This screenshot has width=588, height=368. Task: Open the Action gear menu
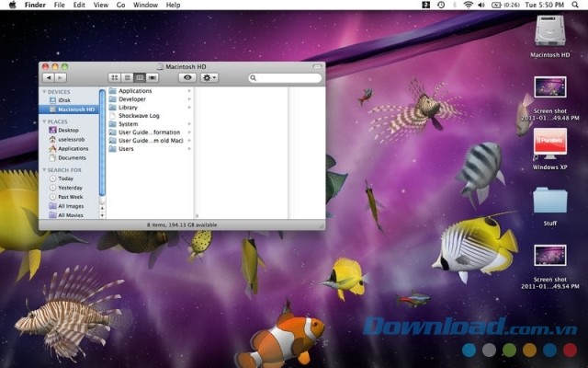click(x=209, y=78)
